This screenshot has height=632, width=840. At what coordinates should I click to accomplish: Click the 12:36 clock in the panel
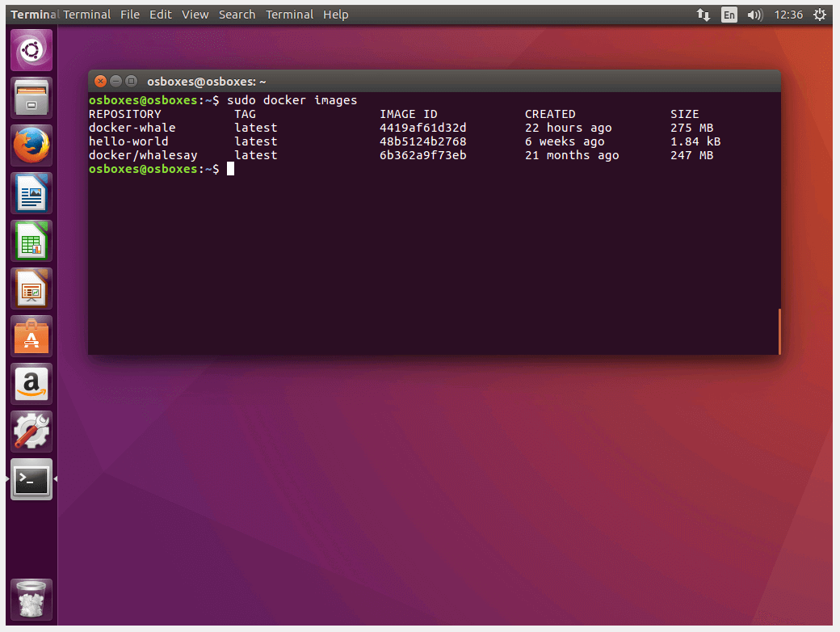(788, 15)
